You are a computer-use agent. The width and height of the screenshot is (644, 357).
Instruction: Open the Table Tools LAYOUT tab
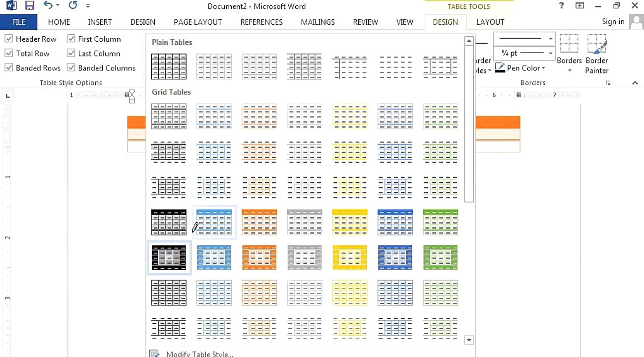pyautogui.click(x=490, y=22)
